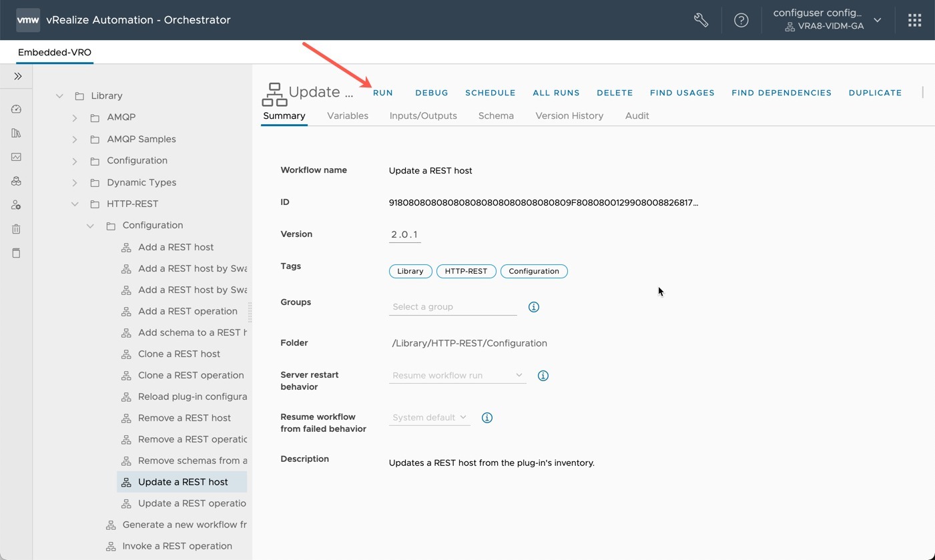Open the Deleted items trash icon
The image size is (935, 560).
[x=17, y=229]
